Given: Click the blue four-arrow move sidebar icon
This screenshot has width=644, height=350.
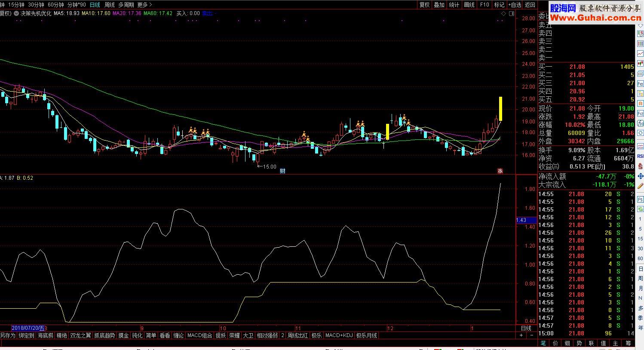Looking at the screenshot, I should coord(640,176).
